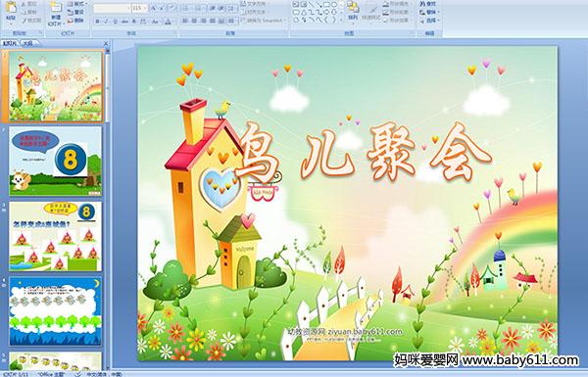Image resolution: width=588 pixels, height=377 pixels.
Task: Toggle Underline formatting
Action: coord(115,22)
